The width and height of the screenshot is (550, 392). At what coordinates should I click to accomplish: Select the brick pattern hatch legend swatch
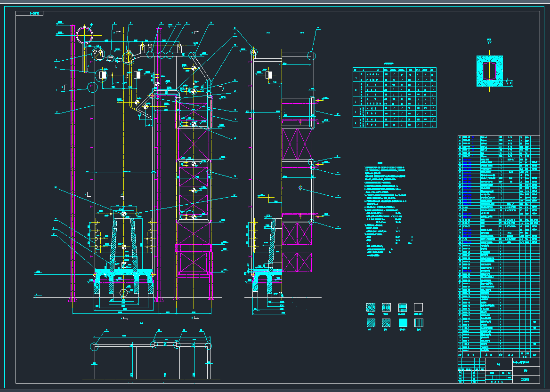pos(387,307)
